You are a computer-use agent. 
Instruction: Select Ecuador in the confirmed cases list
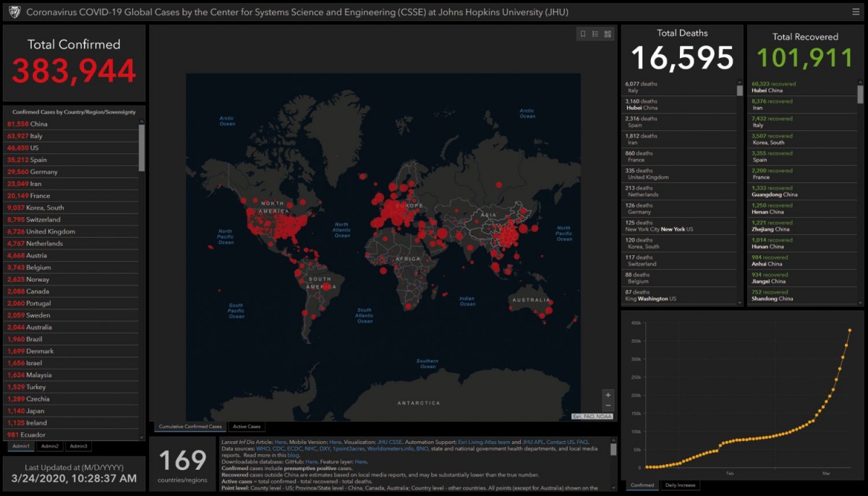coord(70,435)
